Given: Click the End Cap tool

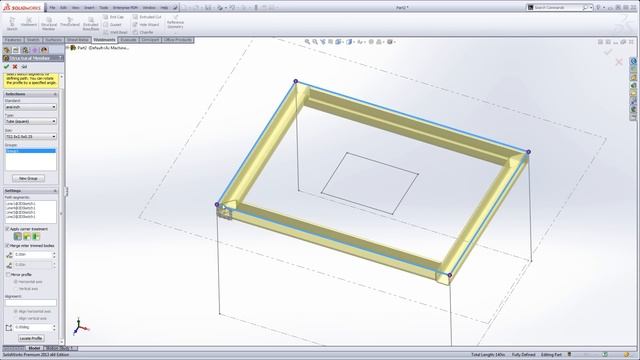Looking at the screenshot, I should 113,17.
